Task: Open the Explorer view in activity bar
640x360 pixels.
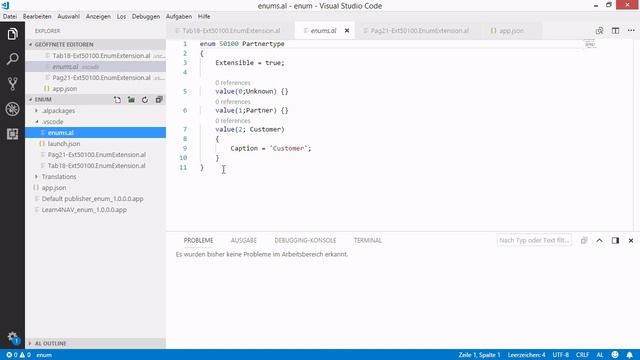Action: coord(12,34)
